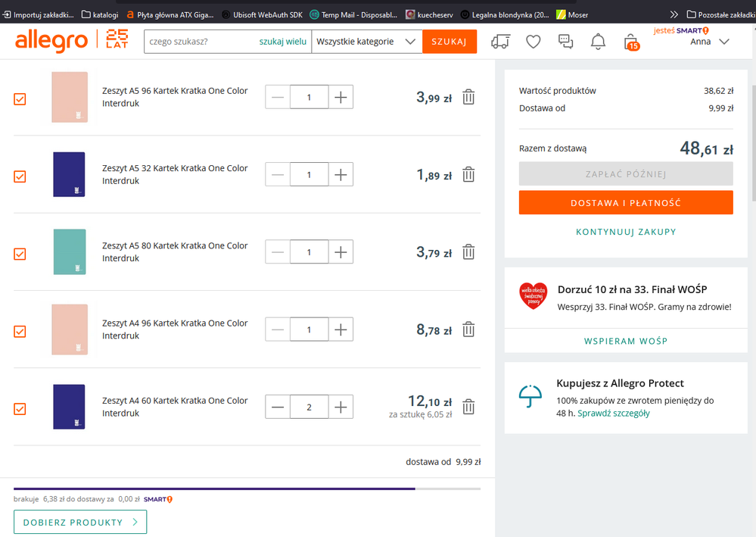Click the page vertical scrollbar
This screenshot has height=537, width=756.
754,143
